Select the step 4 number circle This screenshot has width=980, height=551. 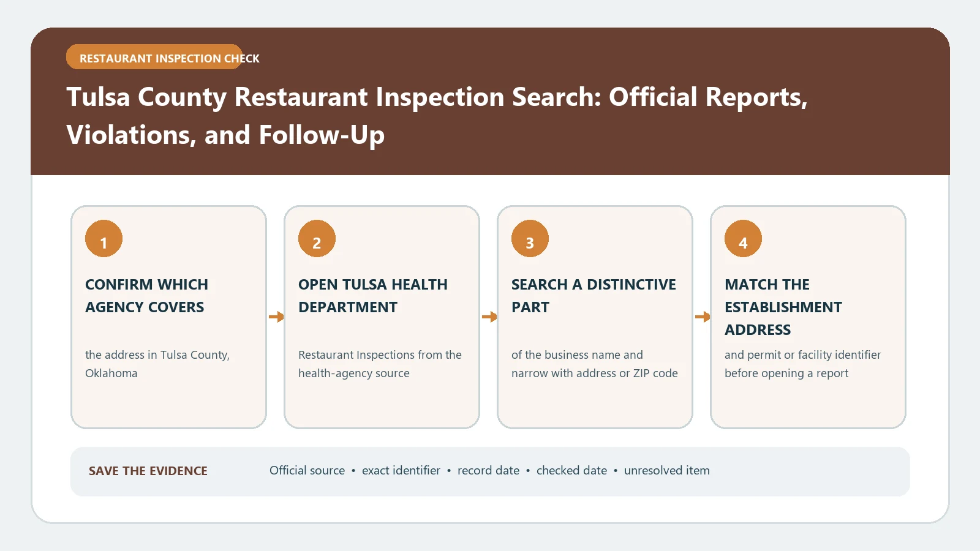click(743, 239)
